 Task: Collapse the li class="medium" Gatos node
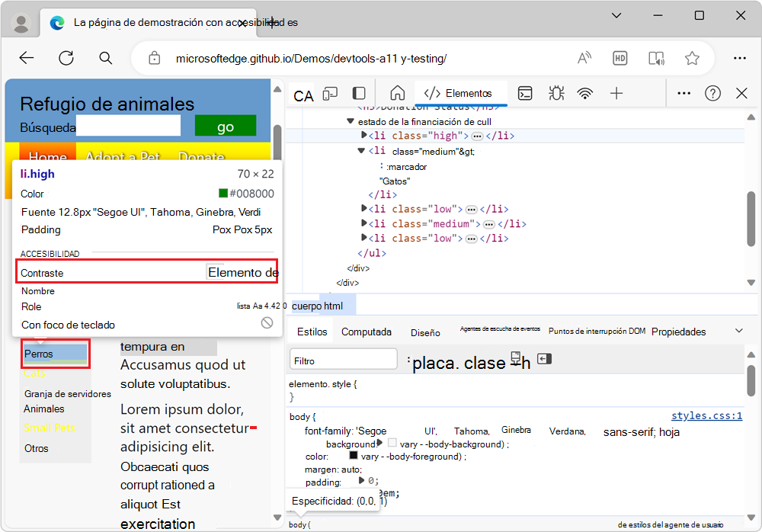[361, 151]
